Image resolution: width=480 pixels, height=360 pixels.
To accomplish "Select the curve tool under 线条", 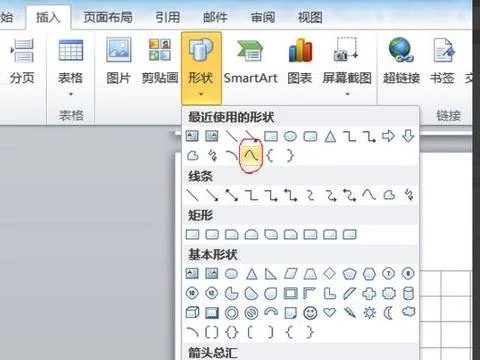I will click(369, 194).
